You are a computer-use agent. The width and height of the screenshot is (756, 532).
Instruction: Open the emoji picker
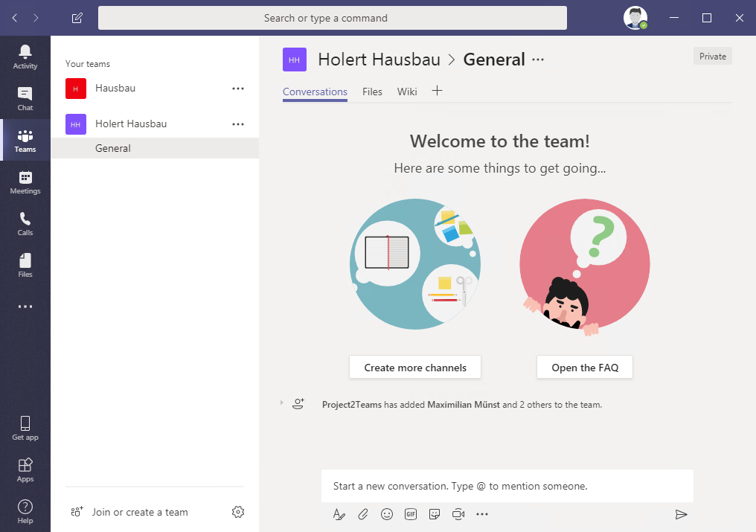tap(387, 514)
